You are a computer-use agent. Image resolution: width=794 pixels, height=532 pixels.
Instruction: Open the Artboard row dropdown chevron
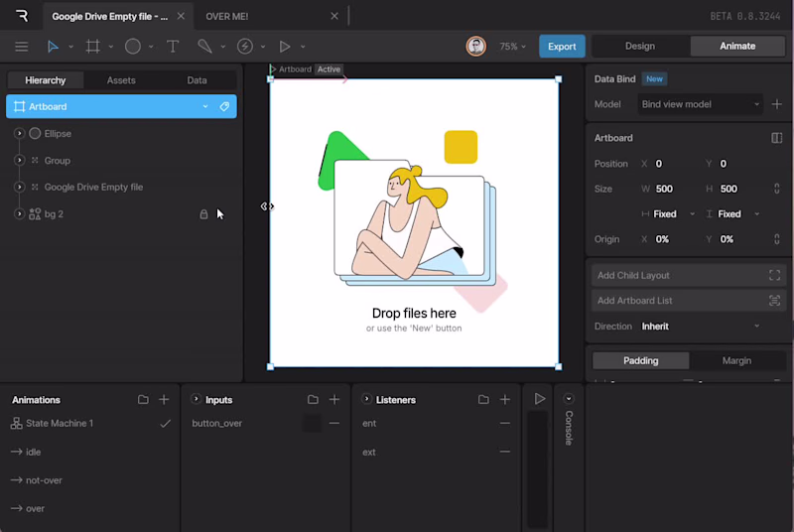205,106
